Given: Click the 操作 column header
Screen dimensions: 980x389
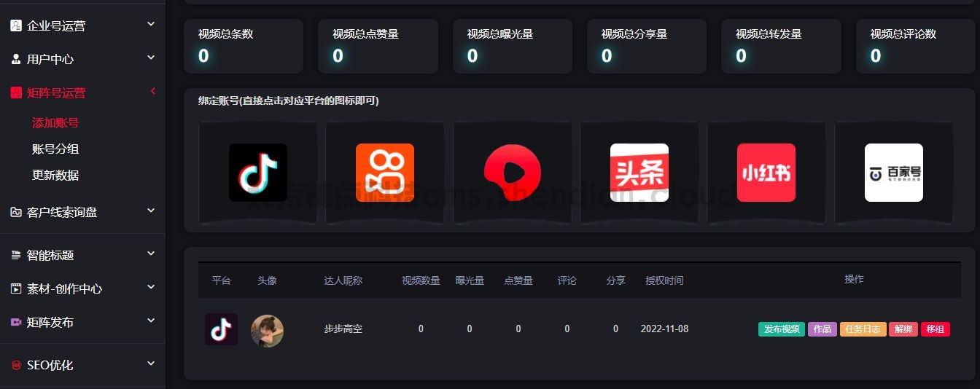Looking at the screenshot, I should coord(854,280).
